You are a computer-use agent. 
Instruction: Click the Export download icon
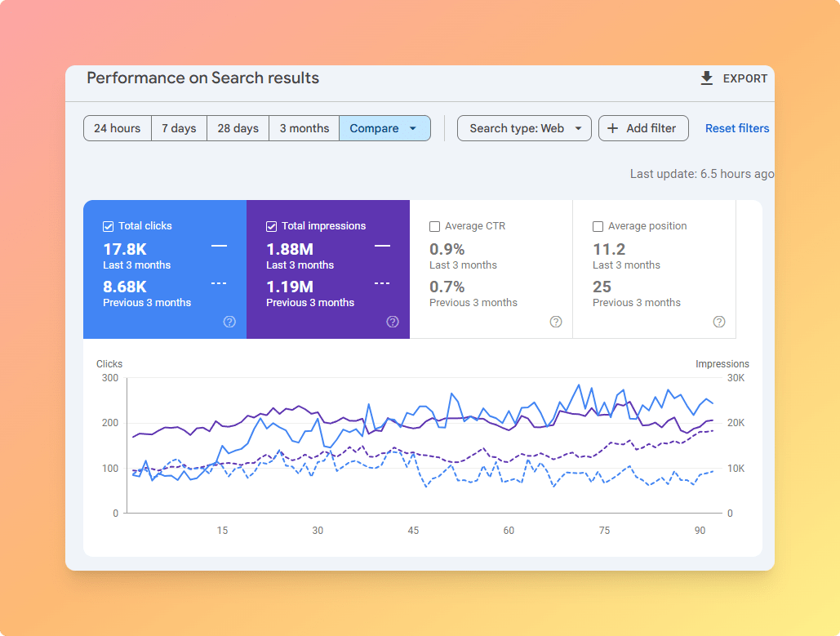tap(707, 78)
